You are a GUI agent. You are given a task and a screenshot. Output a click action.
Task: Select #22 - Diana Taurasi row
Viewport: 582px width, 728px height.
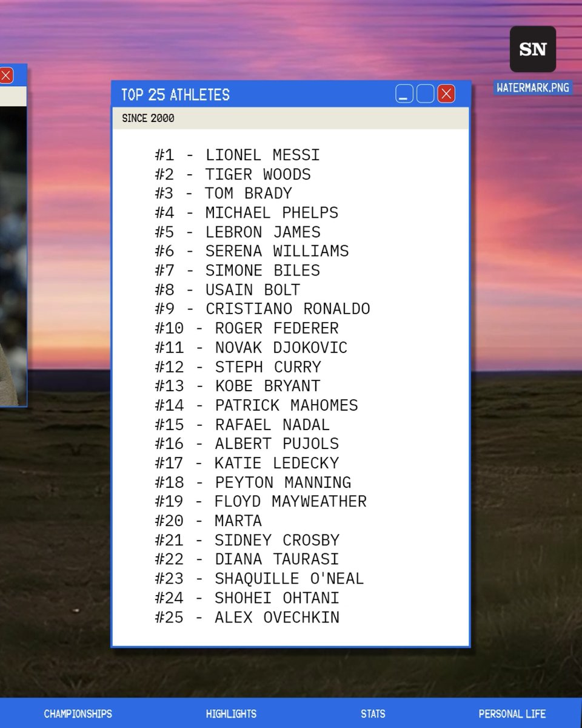point(247,559)
